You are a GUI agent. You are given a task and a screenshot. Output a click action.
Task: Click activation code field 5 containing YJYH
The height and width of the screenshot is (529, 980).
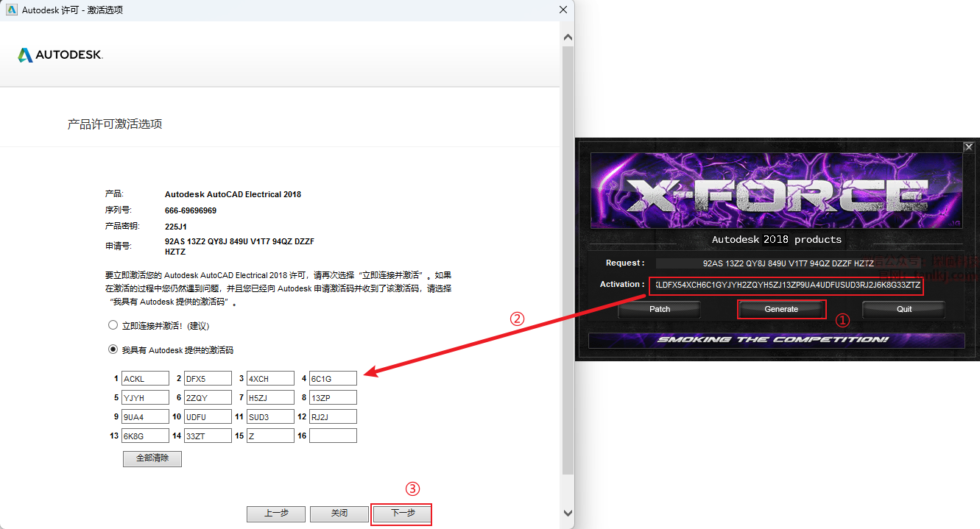tap(145, 397)
